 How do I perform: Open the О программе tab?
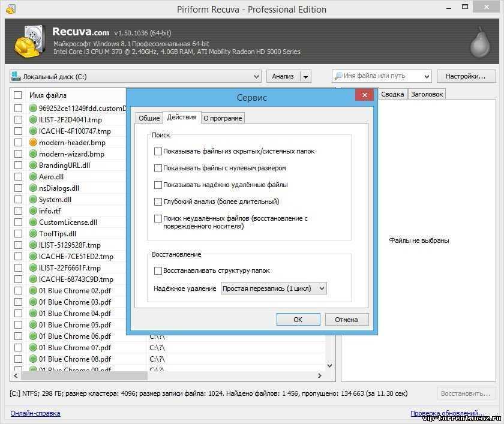point(223,118)
